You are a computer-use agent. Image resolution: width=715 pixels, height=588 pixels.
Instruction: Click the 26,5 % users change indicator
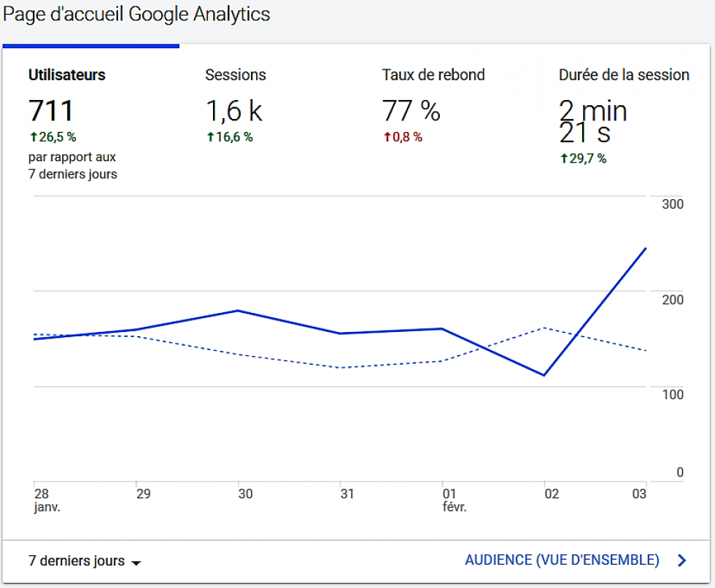pos(53,136)
